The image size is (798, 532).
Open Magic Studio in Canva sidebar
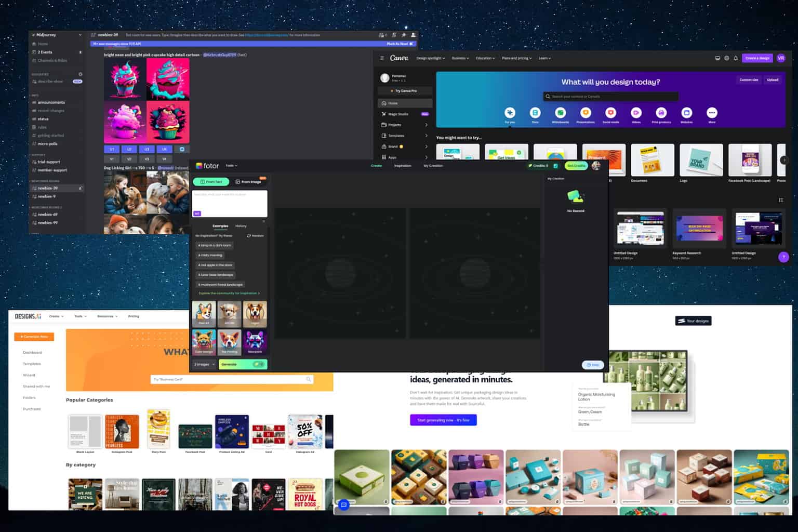tap(405, 114)
